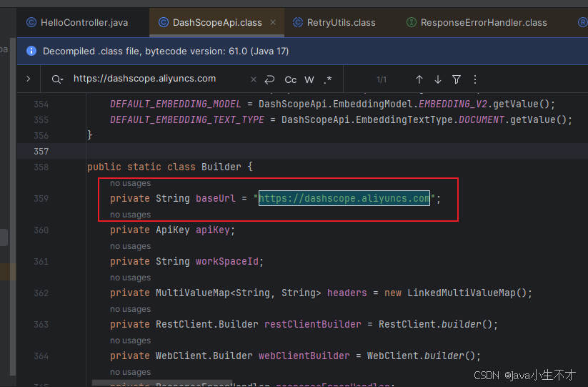Go to previous occurrence arrow
Image resolution: width=588 pixels, height=387 pixels.
419,79
